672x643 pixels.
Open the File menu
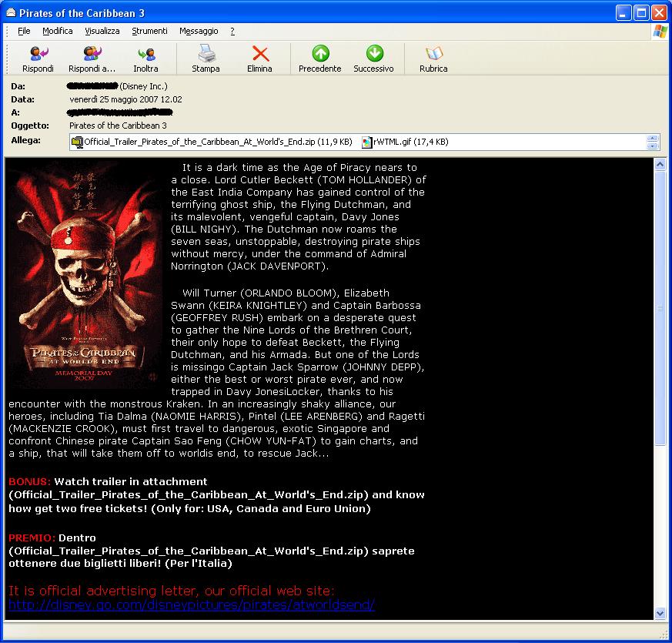point(24,31)
